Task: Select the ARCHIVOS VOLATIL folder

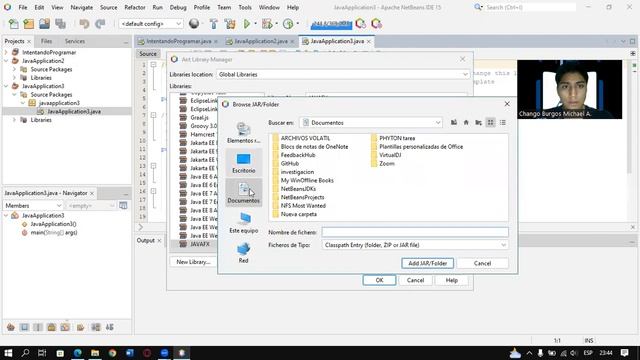Action: pos(301,138)
